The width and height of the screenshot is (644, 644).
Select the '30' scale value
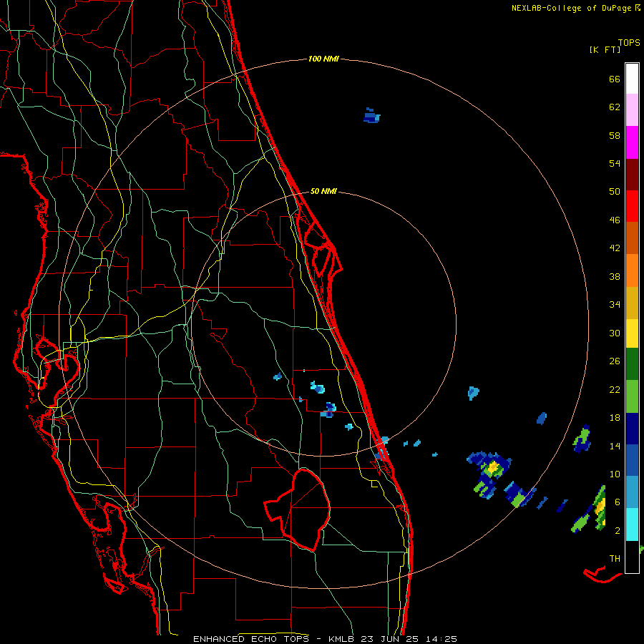pos(615,333)
